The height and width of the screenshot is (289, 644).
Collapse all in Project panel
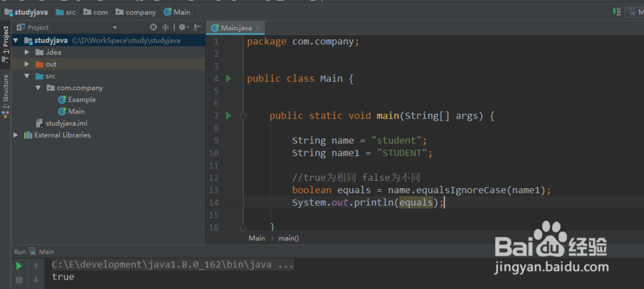coord(166,28)
